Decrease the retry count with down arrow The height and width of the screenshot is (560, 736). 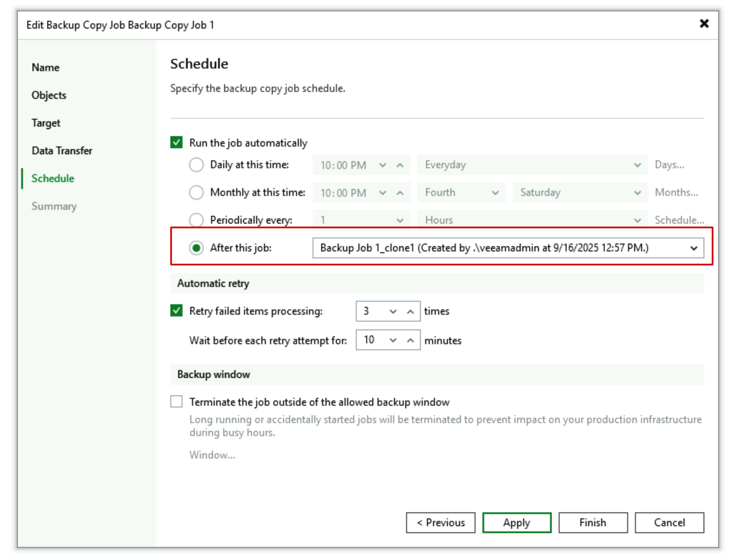[393, 312]
